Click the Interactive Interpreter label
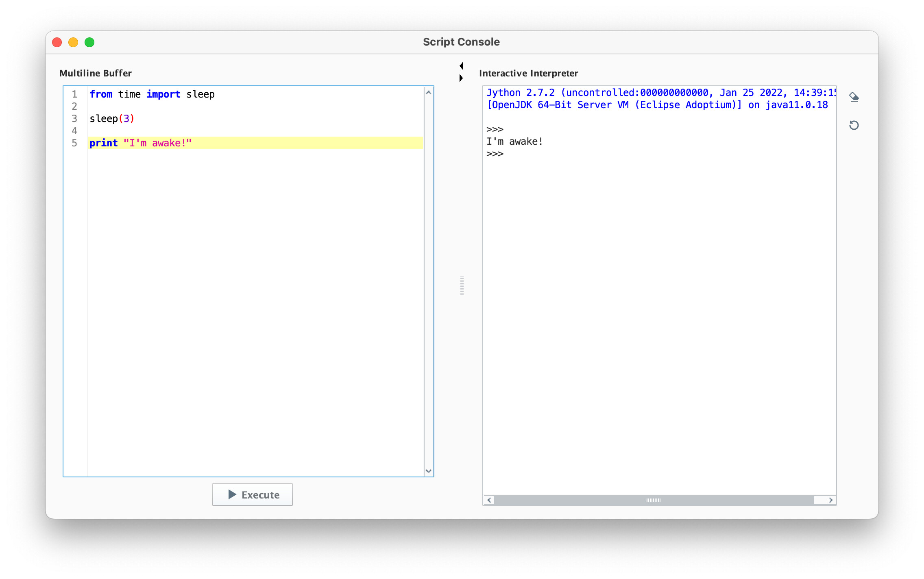 [x=528, y=73]
